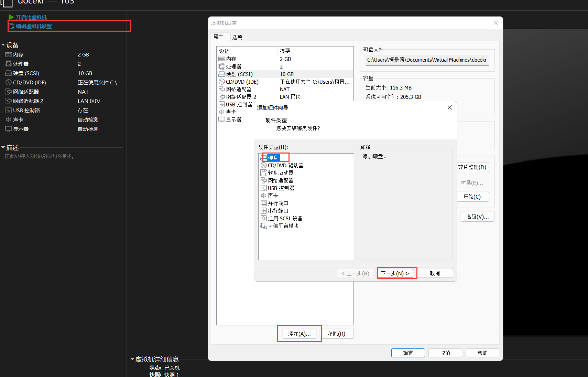Click the edit virtual machine settings pencil icon
This screenshot has width=588, height=377.
(12, 27)
